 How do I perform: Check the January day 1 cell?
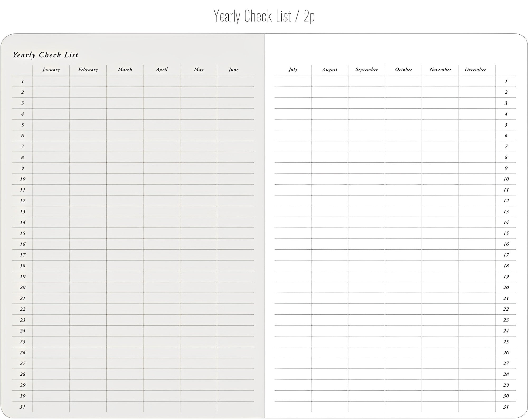(x=51, y=81)
